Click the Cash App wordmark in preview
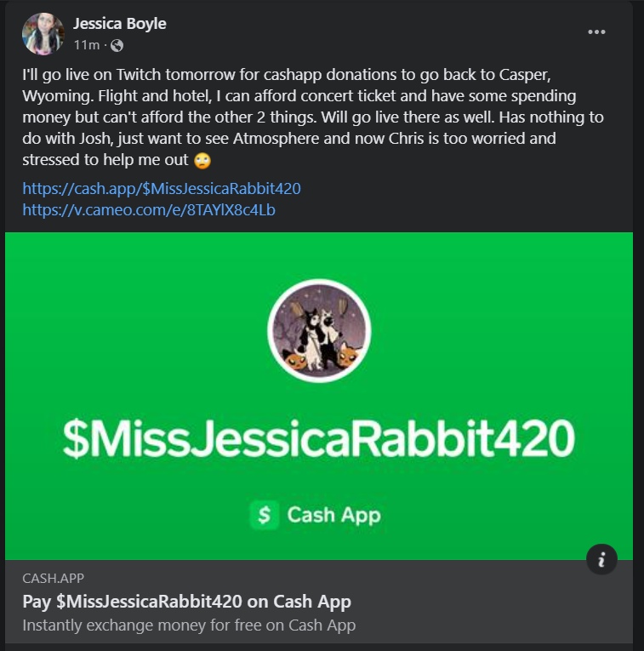 coord(333,515)
